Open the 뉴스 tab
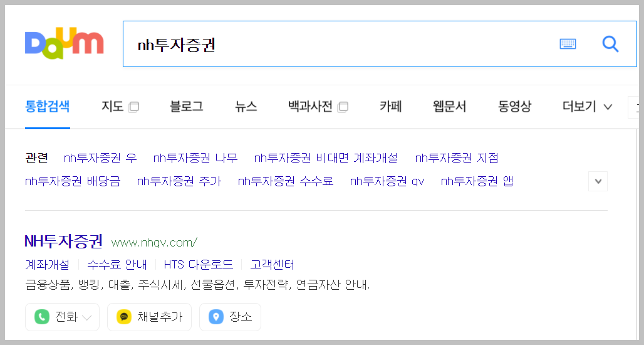The width and height of the screenshot is (644, 345). click(246, 107)
